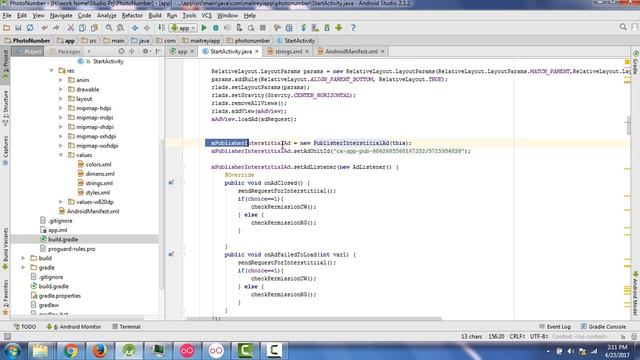Open the Event Log
This screenshot has height=360, width=640.
555,327
